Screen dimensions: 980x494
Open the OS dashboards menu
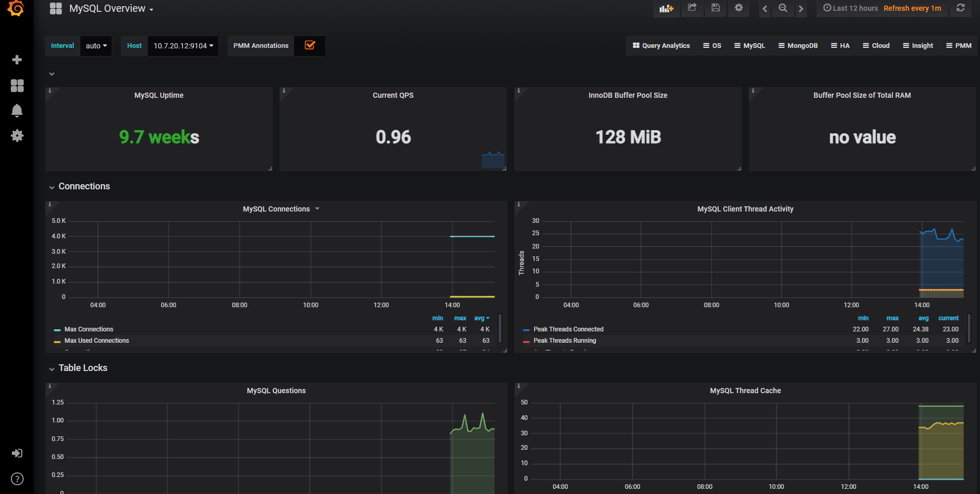pos(712,46)
